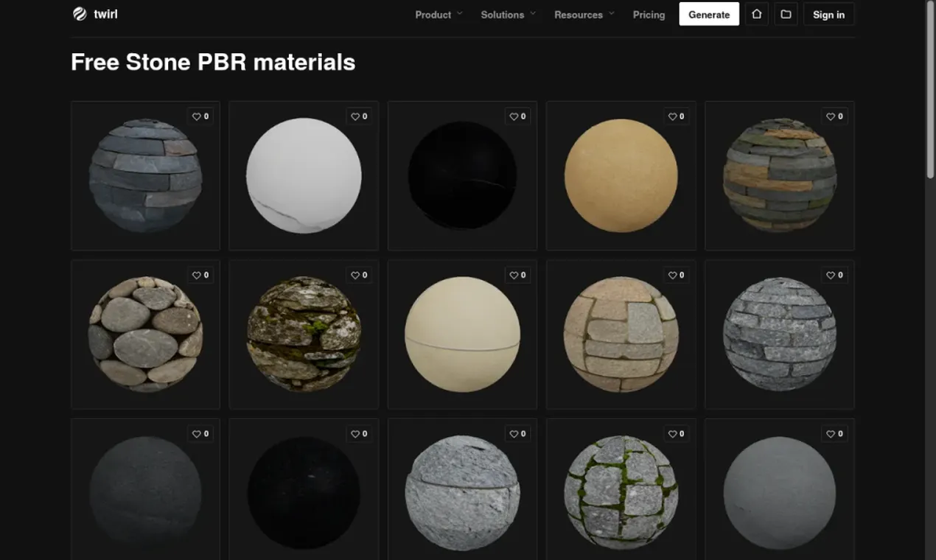The height and width of the screenshot is (560, 936).
Task: Open the mossy layered slate thumbnail
Action: pyautogui.click(x=780, y=175)
